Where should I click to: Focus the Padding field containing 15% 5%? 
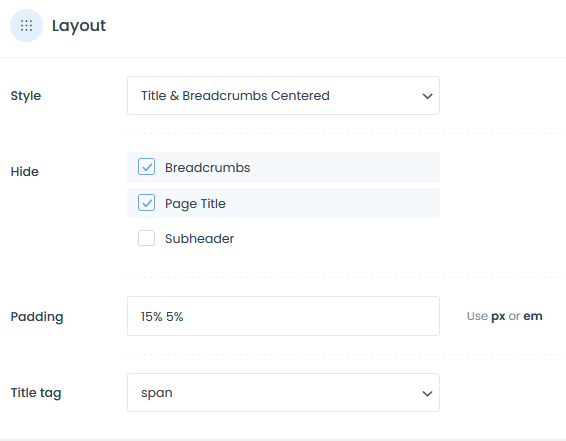coord(283,316)
